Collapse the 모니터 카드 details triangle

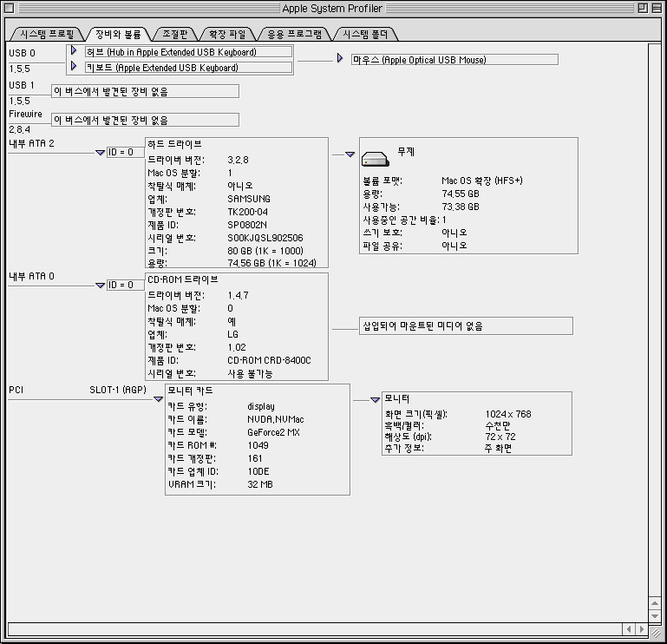tap(158, 399)
